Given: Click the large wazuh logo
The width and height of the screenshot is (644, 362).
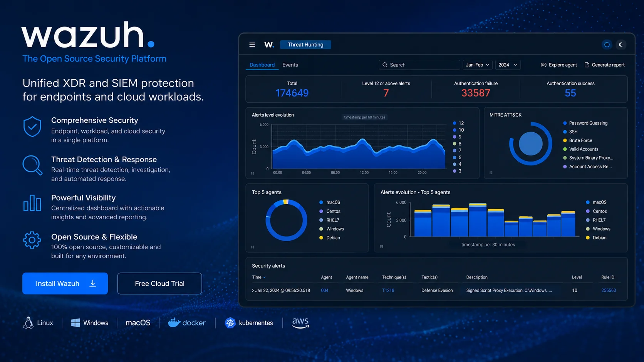Looking at the screenshot, I should click(88, 35).
